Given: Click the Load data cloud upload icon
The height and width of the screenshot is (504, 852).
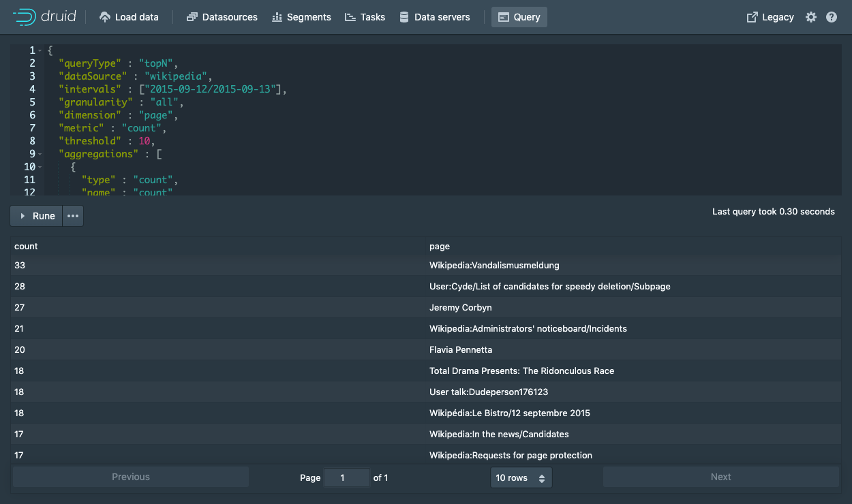Looking at the screenshot, I should 104,17.
